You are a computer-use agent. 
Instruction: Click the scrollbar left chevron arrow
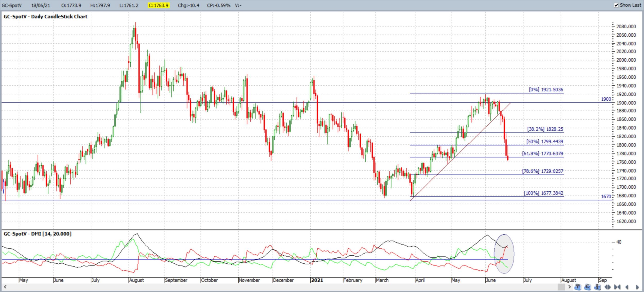coord(5,287)
